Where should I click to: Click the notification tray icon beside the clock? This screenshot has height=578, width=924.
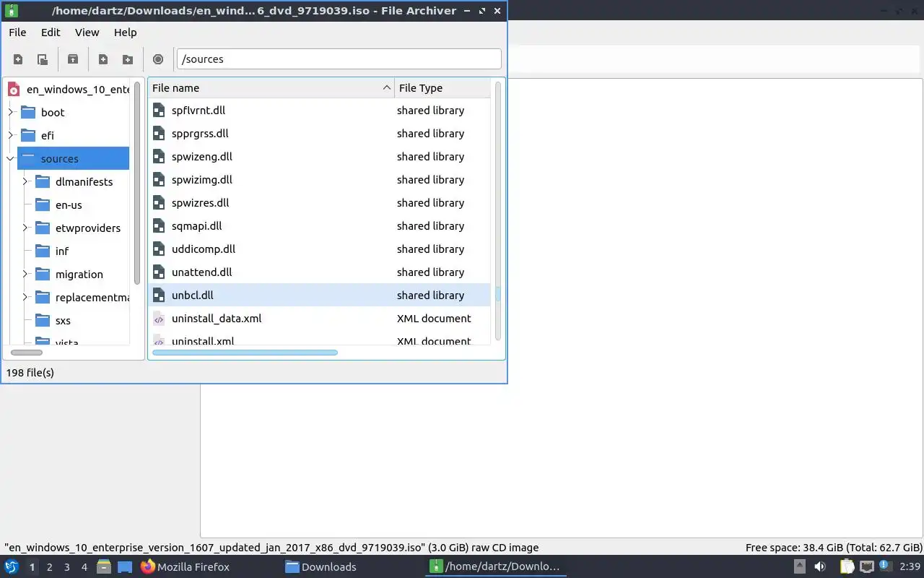pos(885,566)
